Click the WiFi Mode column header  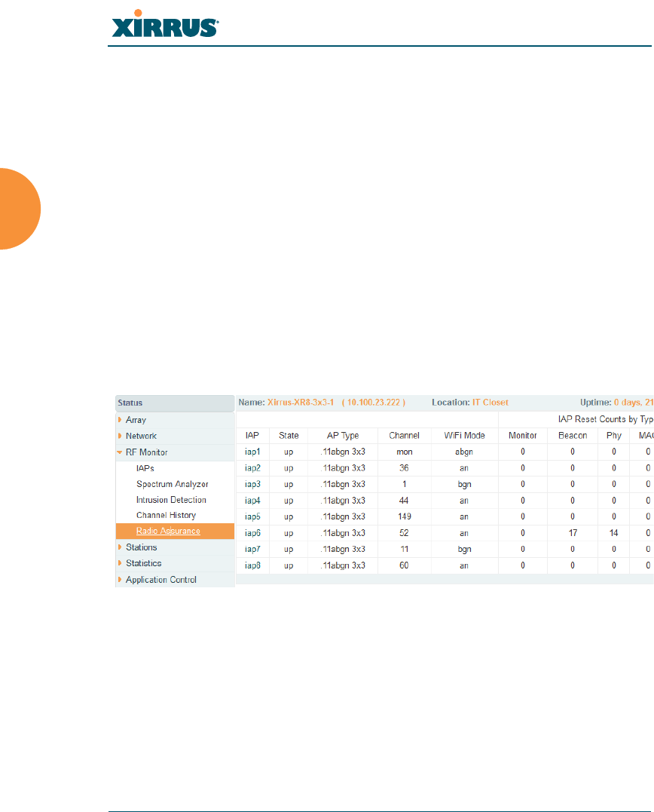[x=465, y=436]
